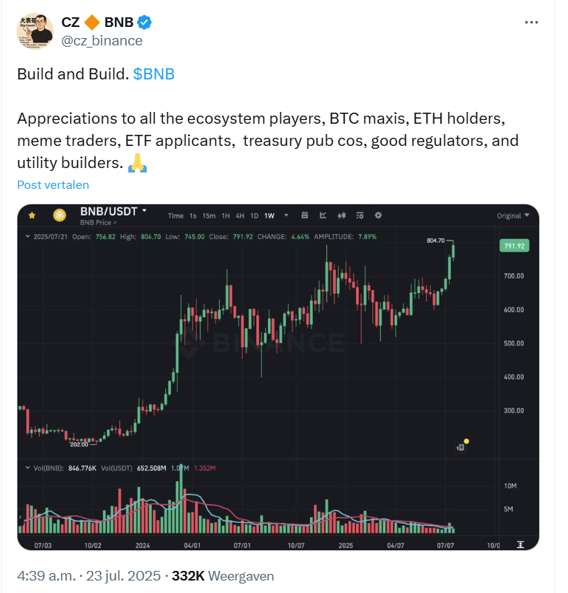
Task: Click the blue verified badge
Action: (x=144, y=22)
